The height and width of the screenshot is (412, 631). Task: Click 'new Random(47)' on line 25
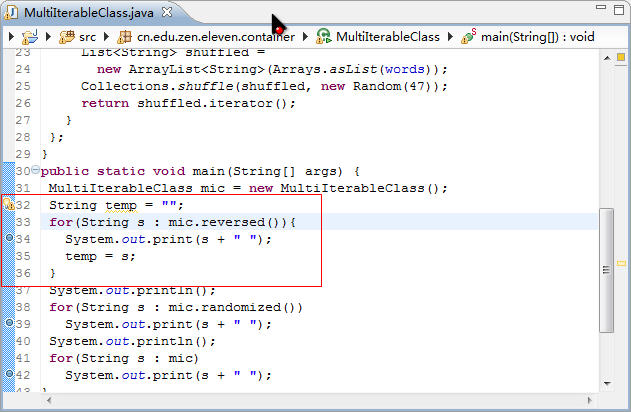(x=376, y=87)
